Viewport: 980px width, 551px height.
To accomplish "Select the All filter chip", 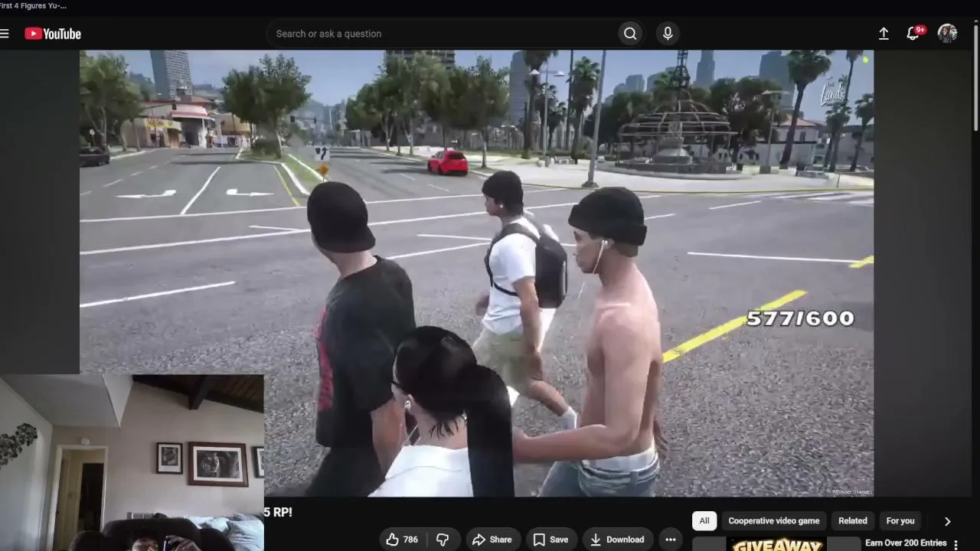I will [704, 521].
